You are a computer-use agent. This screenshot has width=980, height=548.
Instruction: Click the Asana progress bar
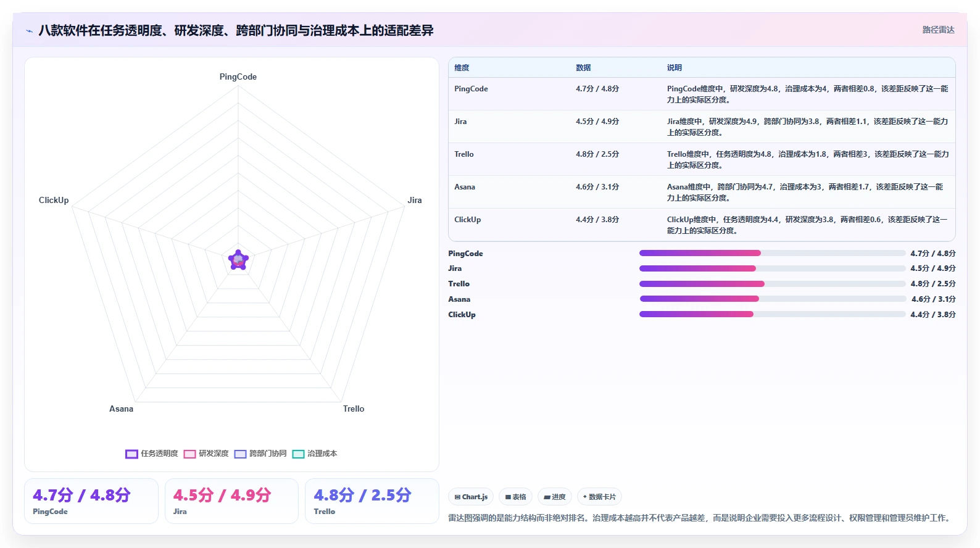click(773, 299)
